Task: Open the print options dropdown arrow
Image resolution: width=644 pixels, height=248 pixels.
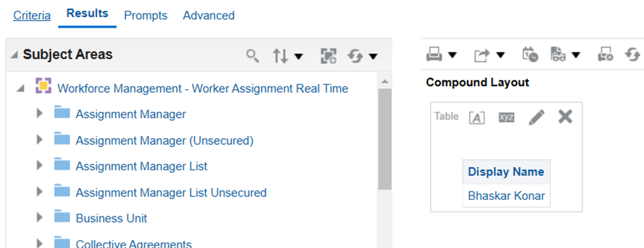Action: pos(452,55)
